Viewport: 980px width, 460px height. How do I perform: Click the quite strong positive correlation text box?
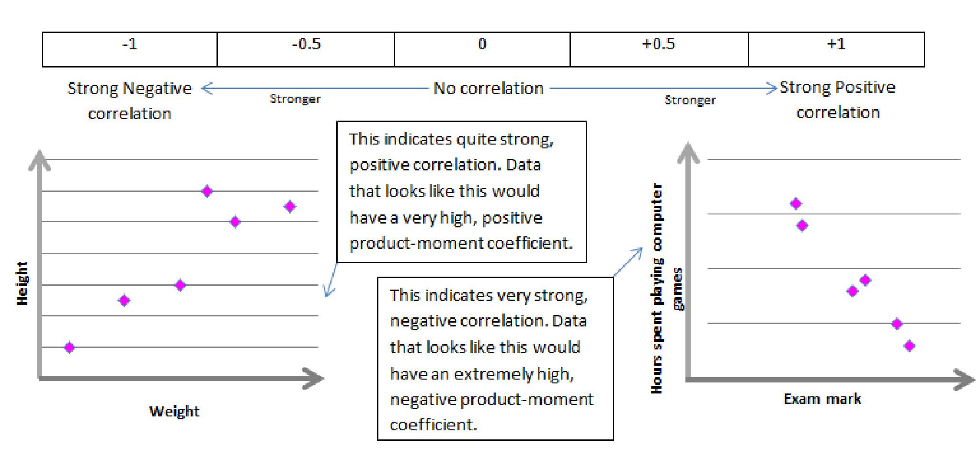pyautogui.click(x=462, y=191)
